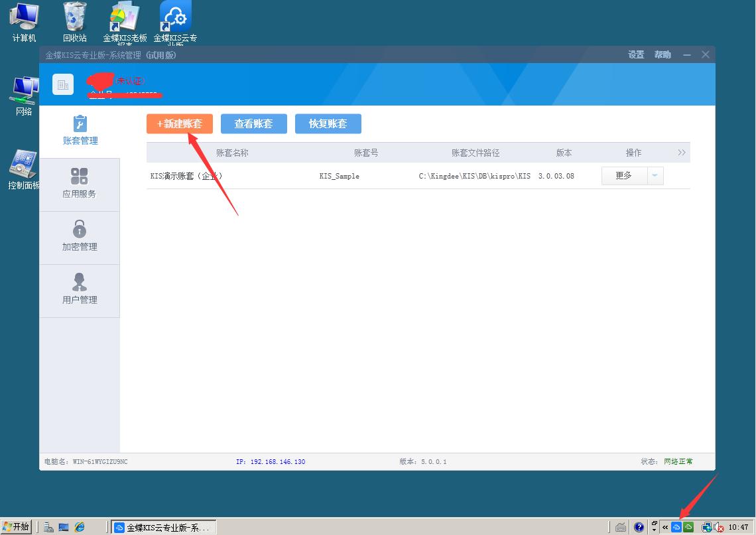Show hidden tray icons via « chevron
Screen dimensions: 756x535
(x=665, y=527)
